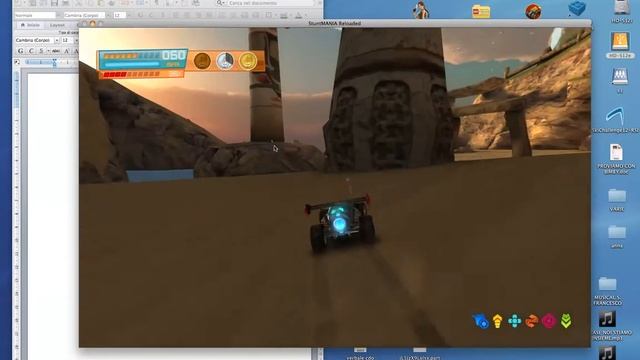Click the bronze medal in game HUD
This screenshot has height=360, width=640.
coord(202,61)
